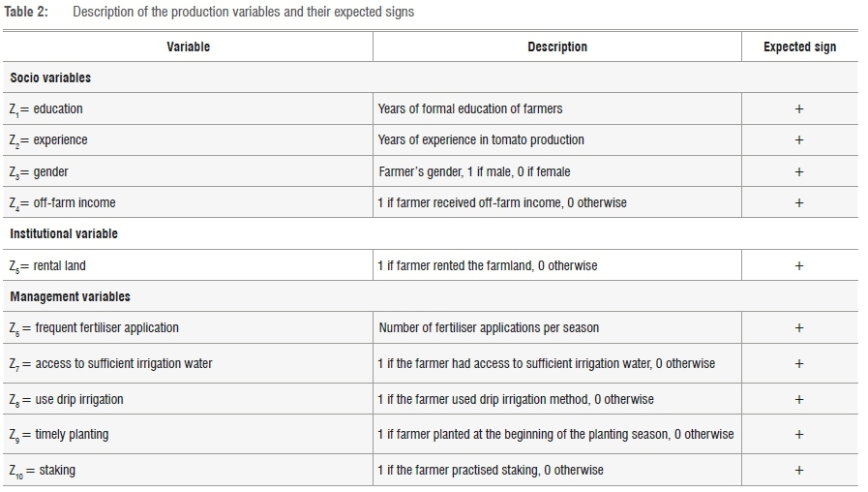
Task: Click the Z5 rental land cell
Action: [x=47, y=265]
